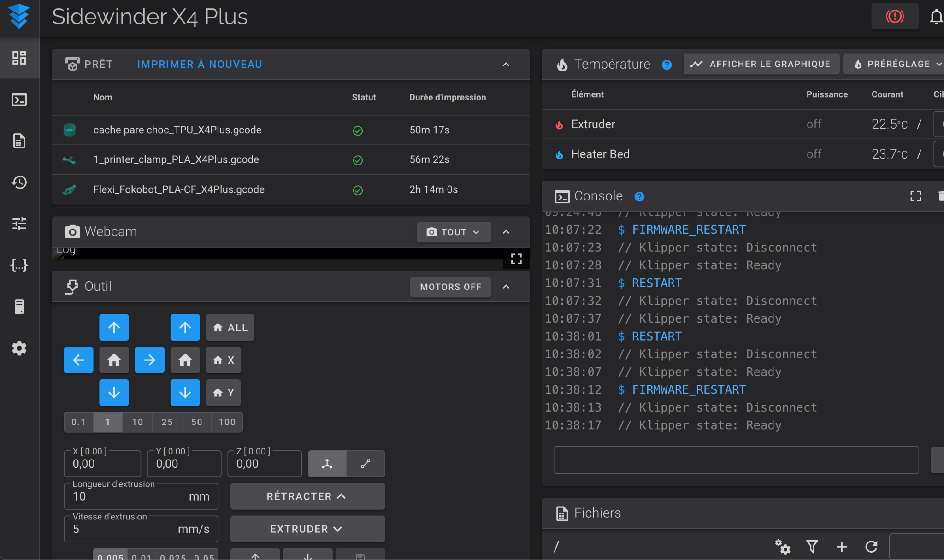Jog X axis right arrow
Image resolution: width=944 pixels, height=560 pixels.
[149, 360]
